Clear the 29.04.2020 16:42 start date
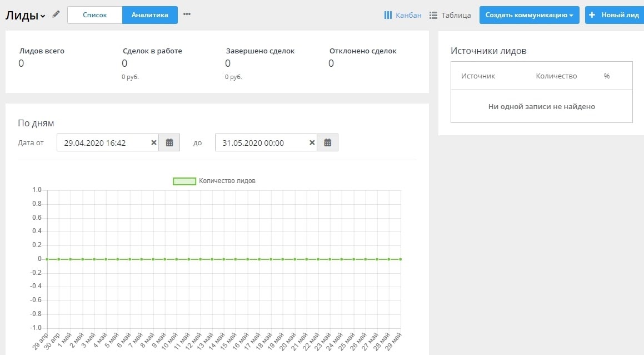 [x=153, y=143]
